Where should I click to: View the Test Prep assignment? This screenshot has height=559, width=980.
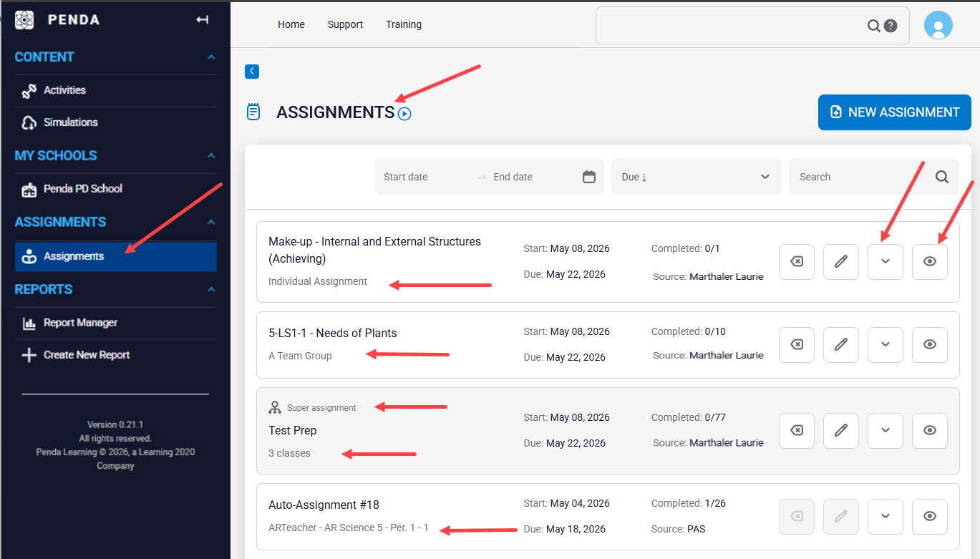[930, 431]
